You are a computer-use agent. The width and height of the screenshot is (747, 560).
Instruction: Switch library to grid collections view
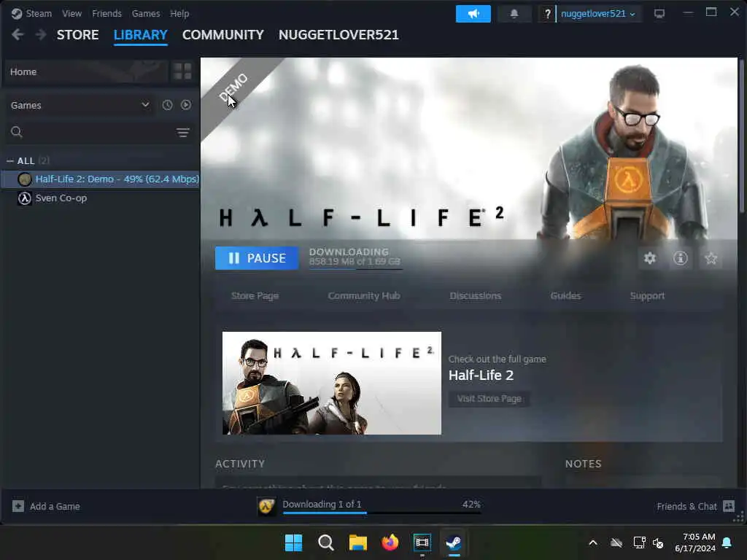pyautogui.click(x=182, y=71)
